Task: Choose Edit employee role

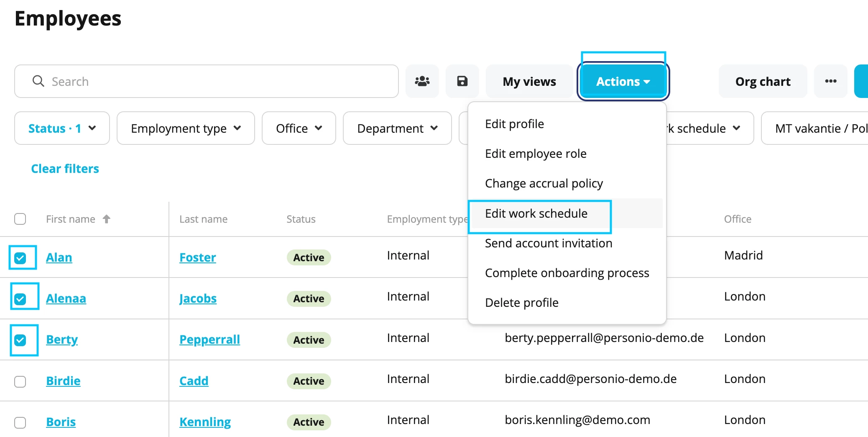Action: (x=567, y=154)
